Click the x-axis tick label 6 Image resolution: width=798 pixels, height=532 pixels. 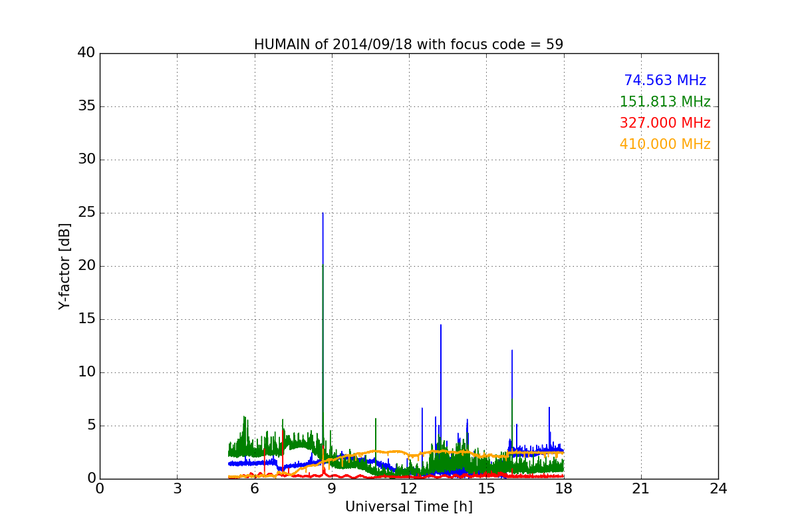coord(254,489)
